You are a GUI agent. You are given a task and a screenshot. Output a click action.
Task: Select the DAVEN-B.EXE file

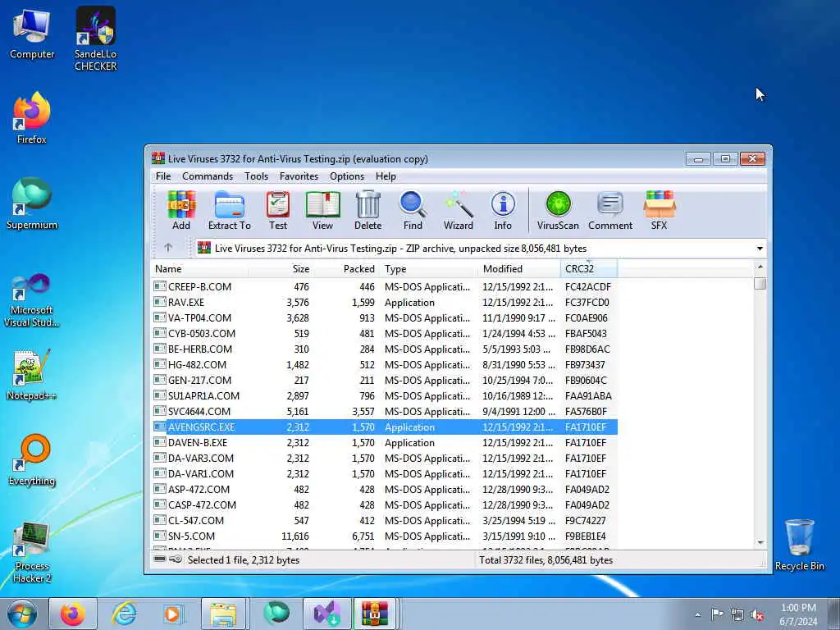384,442
